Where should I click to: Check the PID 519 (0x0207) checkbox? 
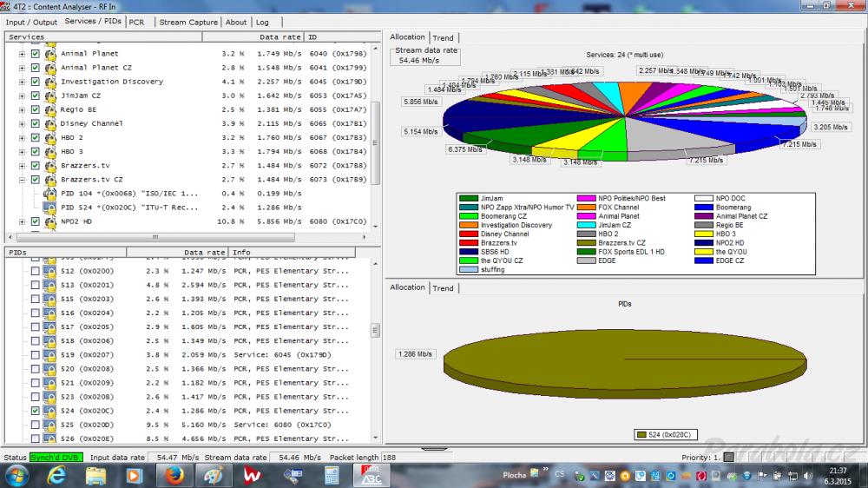[x=36, y=355]
